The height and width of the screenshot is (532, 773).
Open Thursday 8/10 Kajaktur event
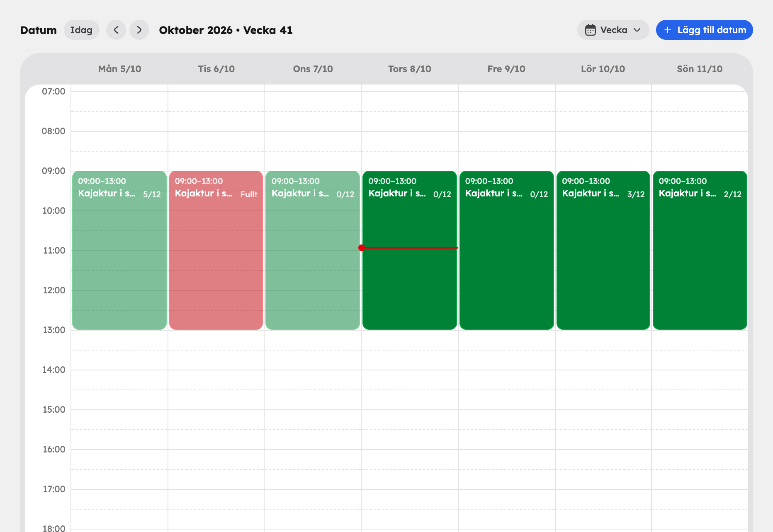(410, 250)
